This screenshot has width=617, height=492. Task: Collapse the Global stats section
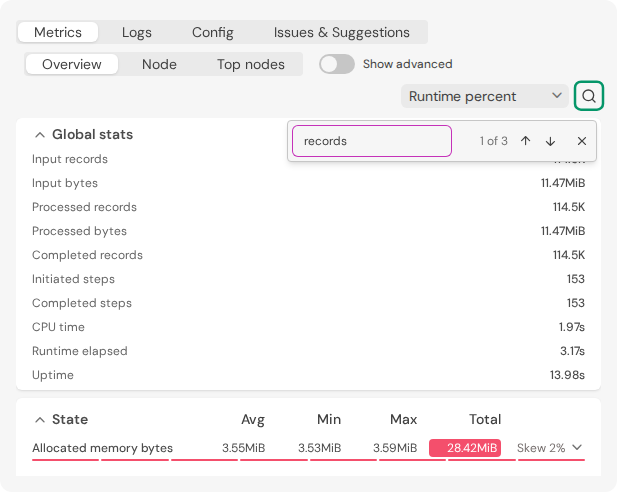(x=40, y=135)
